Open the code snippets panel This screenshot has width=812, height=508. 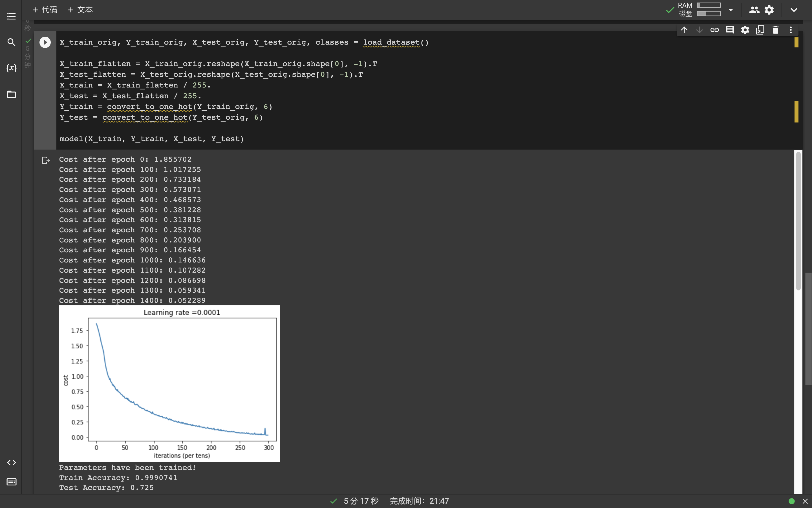(11, 463)
